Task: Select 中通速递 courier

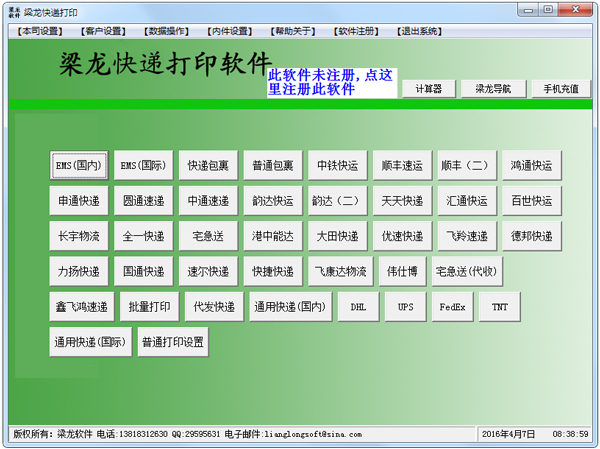Action: point(208,201)
